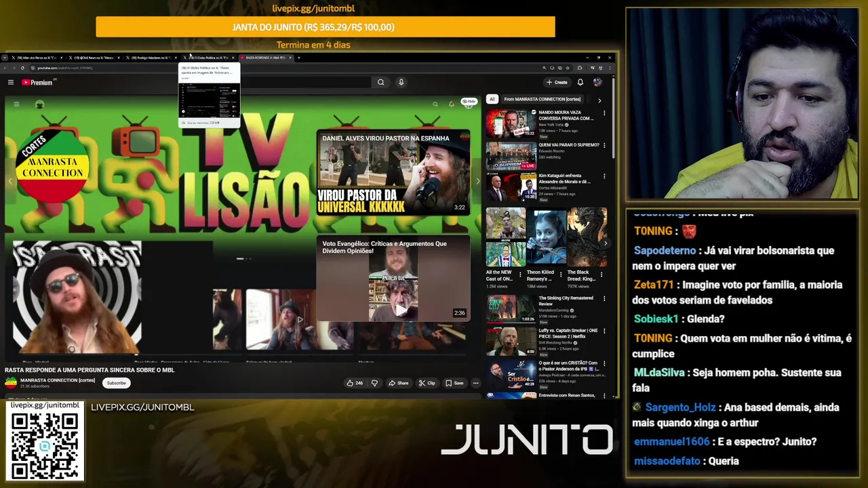Reload the page in browser toolbar
This screenshot has height=488, width=868.
pyautogui.click(x=22, y=68)
